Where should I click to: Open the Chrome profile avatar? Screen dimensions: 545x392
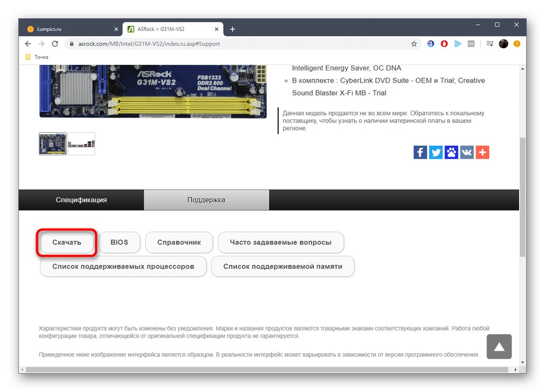pos(503,44)
